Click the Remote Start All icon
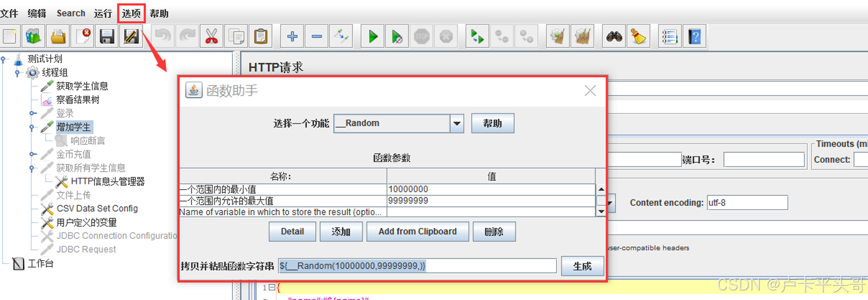Screen dimensions: 868x300 coord(477,36)
